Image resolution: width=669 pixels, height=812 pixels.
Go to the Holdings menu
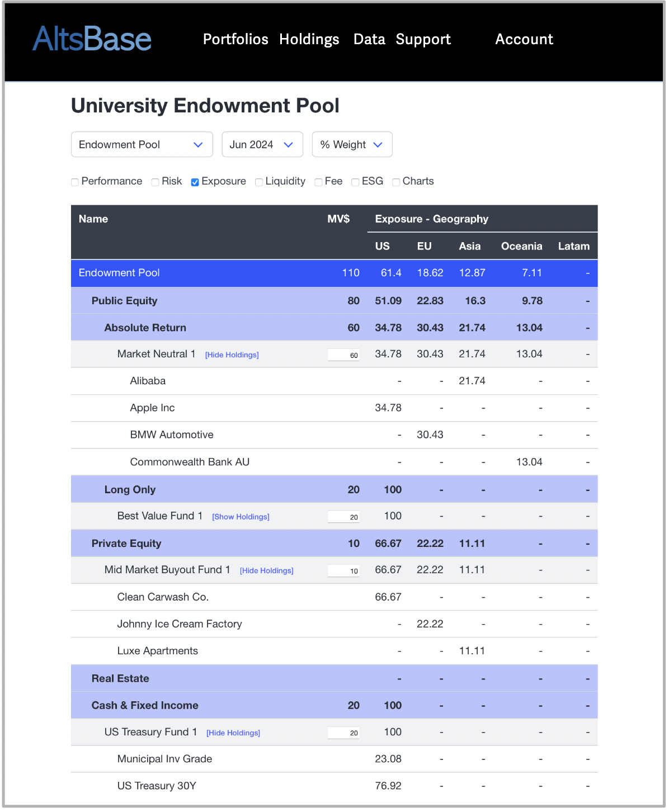click(x=309, y=39)
